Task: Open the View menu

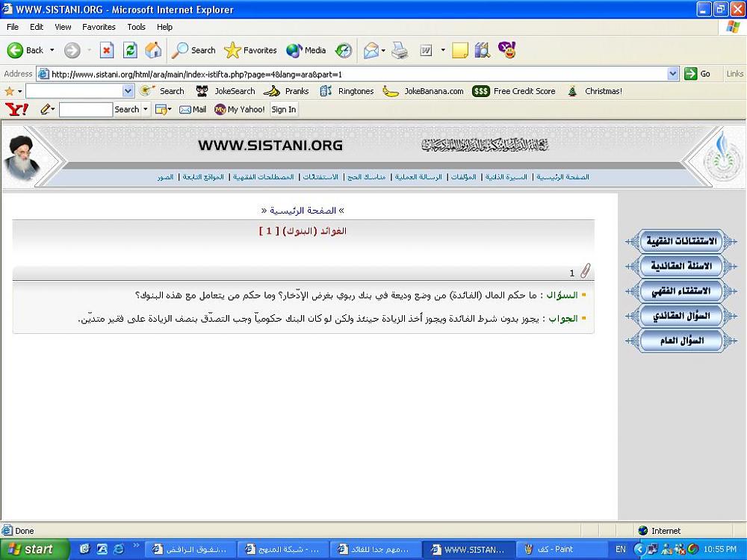Action: 63,27
